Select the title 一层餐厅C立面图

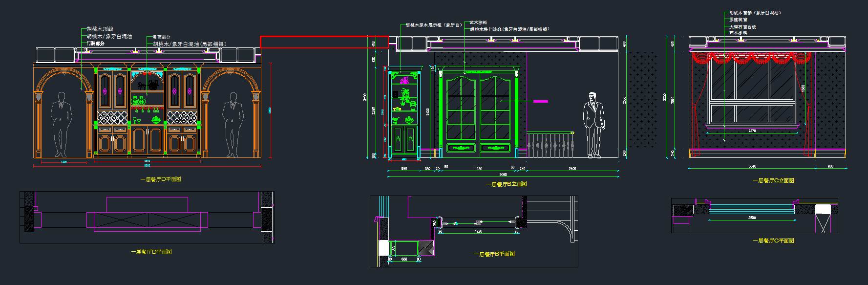(x=773, y=180)
